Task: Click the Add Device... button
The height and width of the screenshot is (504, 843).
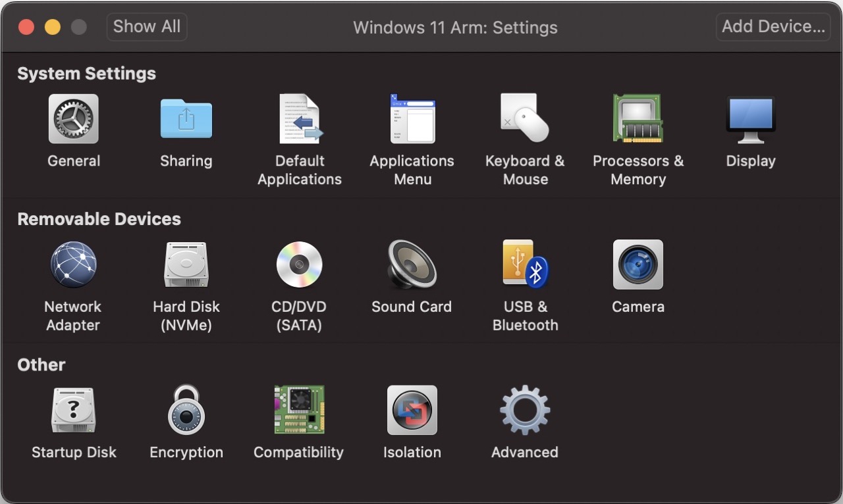Action: [x=773, y=27]
